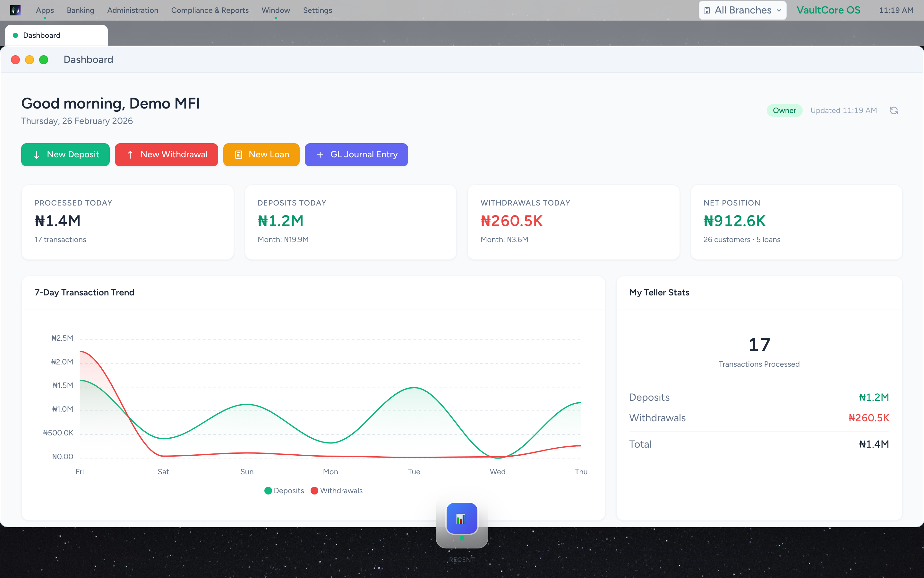Open the Banking menu
The height and width of the screenshot is (578, 924).
[80, 10]
